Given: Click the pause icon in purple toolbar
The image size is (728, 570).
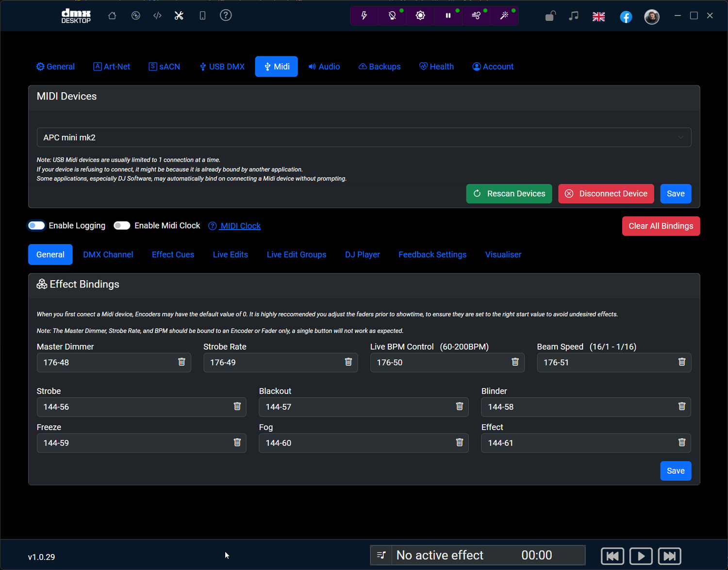Looking at the screenshot, I should [448, 16].
